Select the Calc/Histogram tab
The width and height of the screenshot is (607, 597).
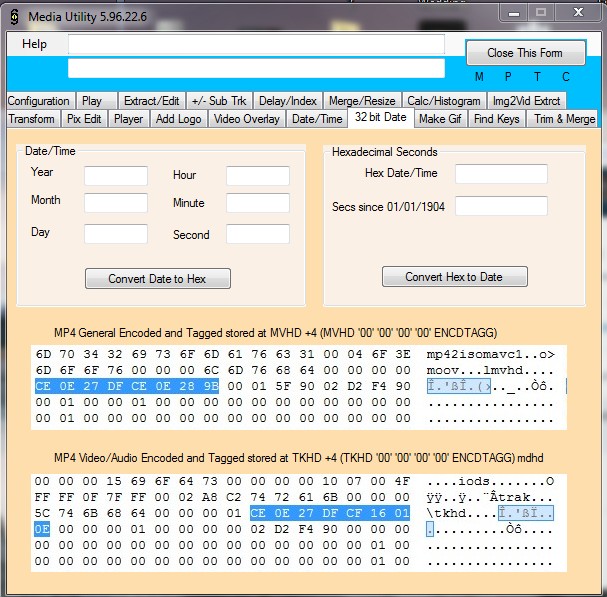(444, 101)
